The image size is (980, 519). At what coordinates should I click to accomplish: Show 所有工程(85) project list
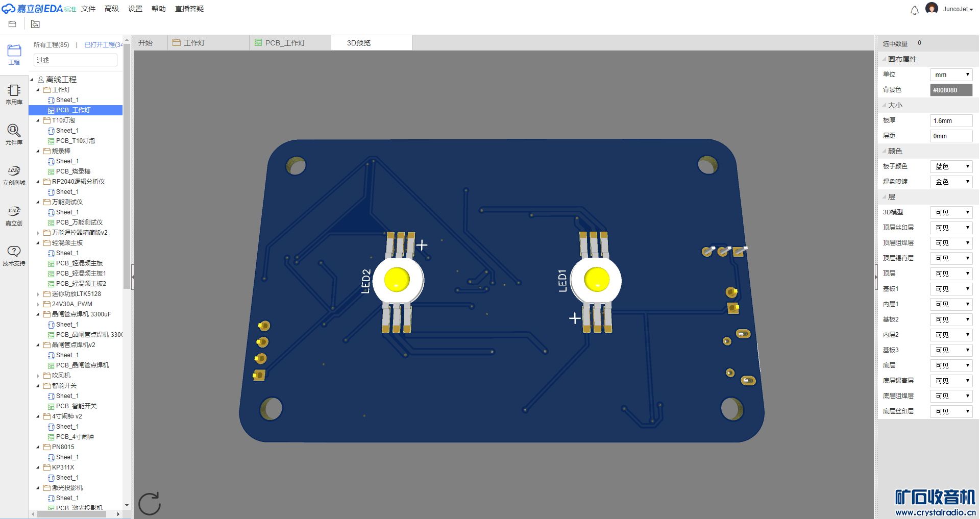(52, 45)
